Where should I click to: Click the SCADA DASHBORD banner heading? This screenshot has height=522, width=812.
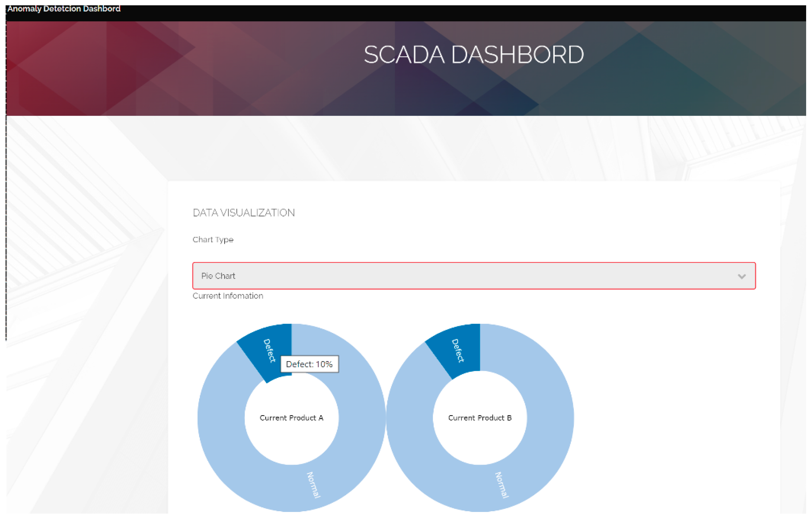coord(474,54)
